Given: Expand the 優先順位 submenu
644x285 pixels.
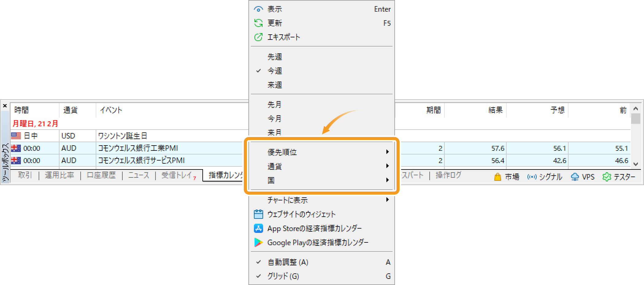Looking at the screenshot, I should pos(321,152).
